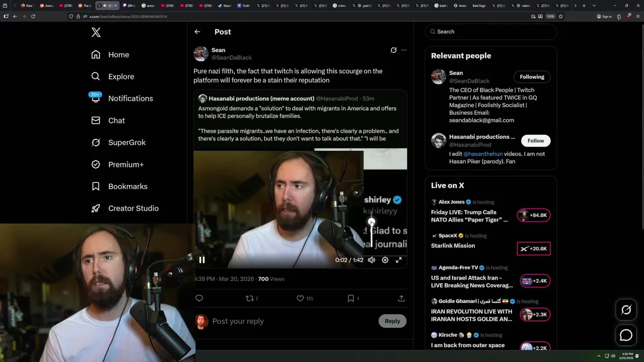Click the reply bubble icon under the post
Screen dimensions: 644x362
199,298
